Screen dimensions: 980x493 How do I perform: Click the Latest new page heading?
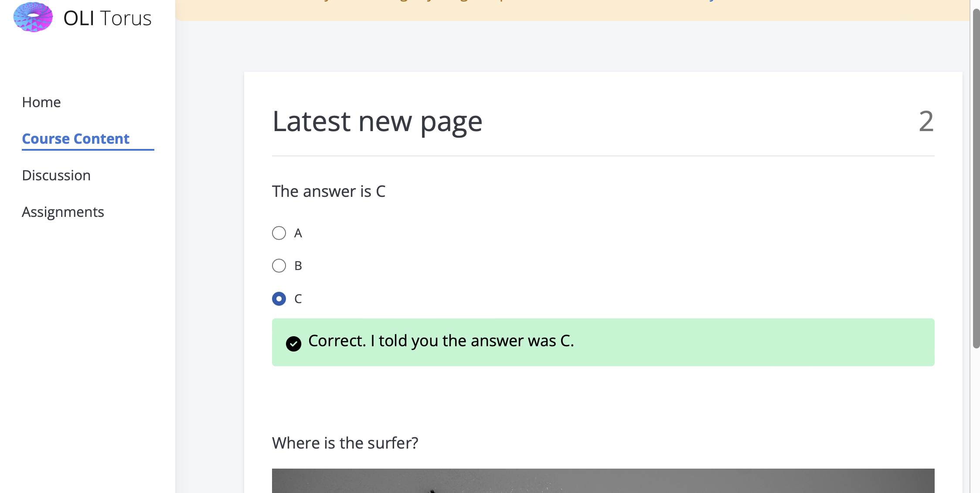point(377,122)
